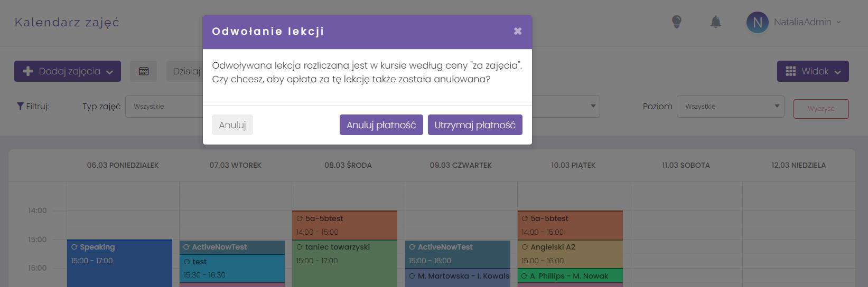Screen dimensions: 868x287
Task: Click the recurring icon on the Speaking event
Action: 74,247
